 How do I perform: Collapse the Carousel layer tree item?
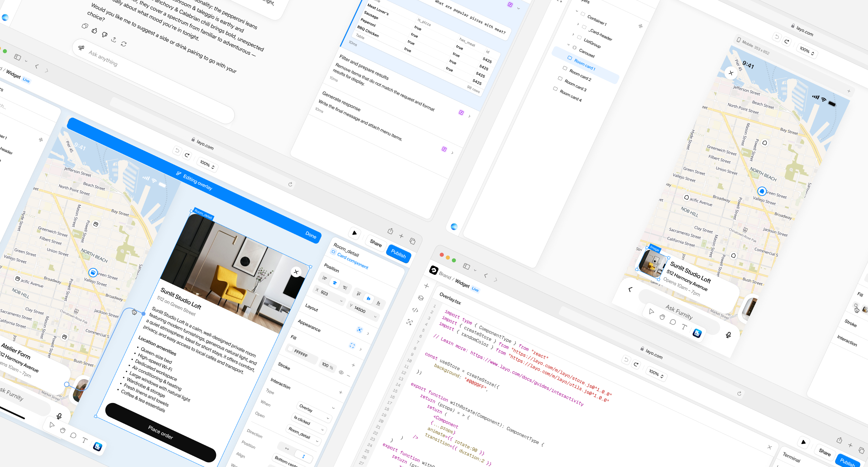[569, 45]
